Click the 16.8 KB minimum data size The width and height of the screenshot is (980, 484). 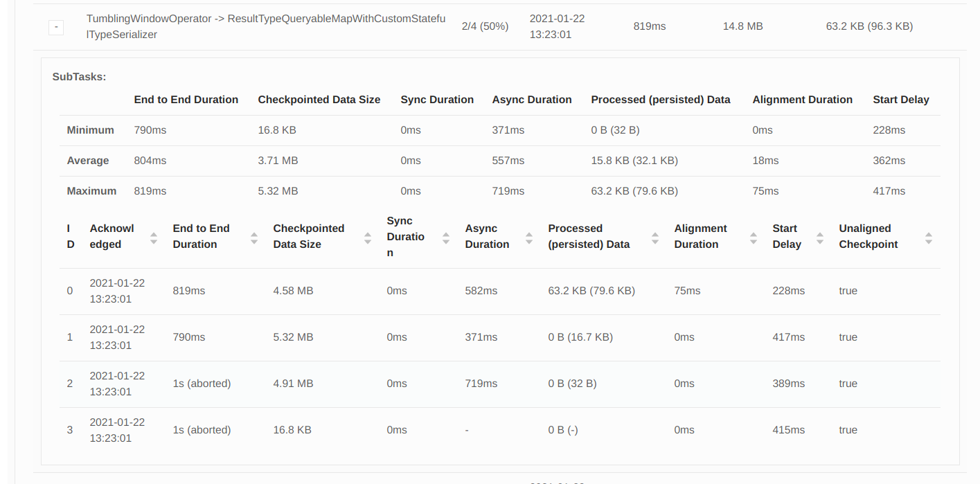tap(277, 130)
